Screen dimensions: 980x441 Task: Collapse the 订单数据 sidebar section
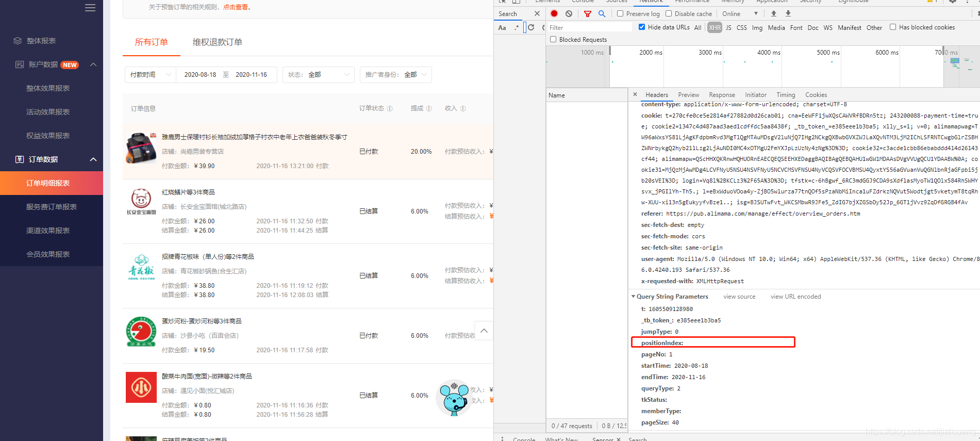(x=93, y=159)
